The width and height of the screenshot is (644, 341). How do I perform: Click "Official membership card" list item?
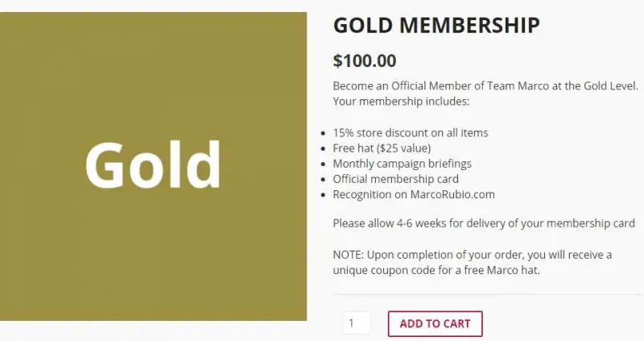click(x=395, y=179)
